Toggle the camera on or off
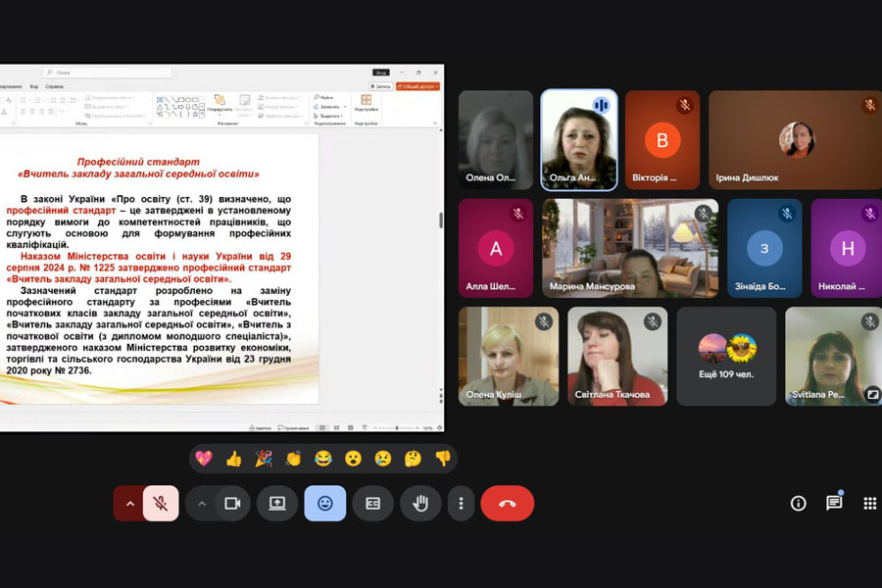Viewport: 882px width, 588px height. [x=232, y=503]
